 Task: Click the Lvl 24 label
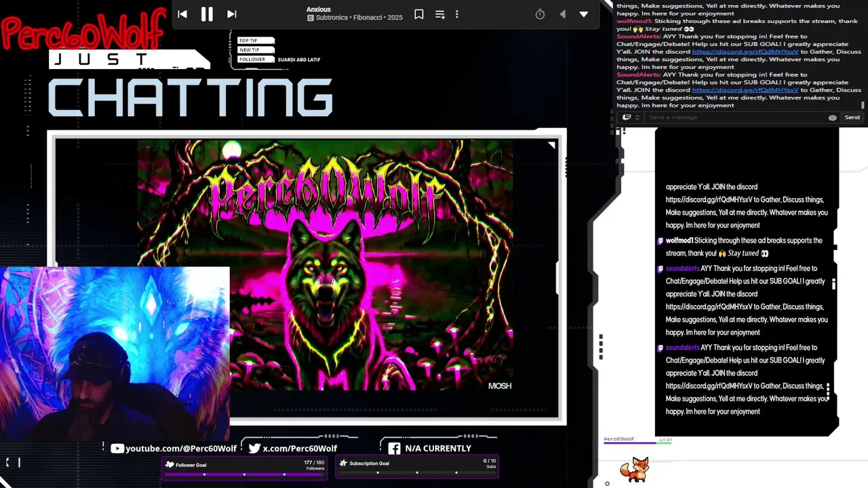click(x=665, y=440)
